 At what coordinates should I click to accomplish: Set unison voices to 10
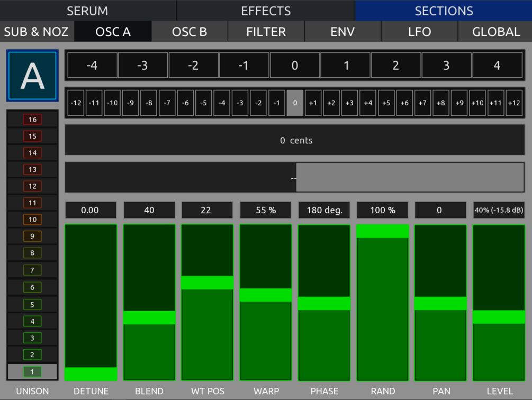32,220
